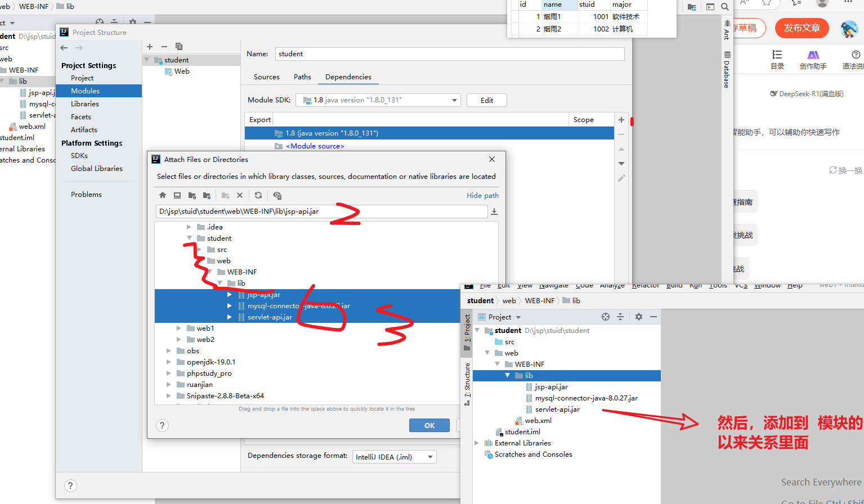The height and width of the screenshot is (504, 864).
Task: Hide the second Project panel with minus icon
Action: point(653,317)
